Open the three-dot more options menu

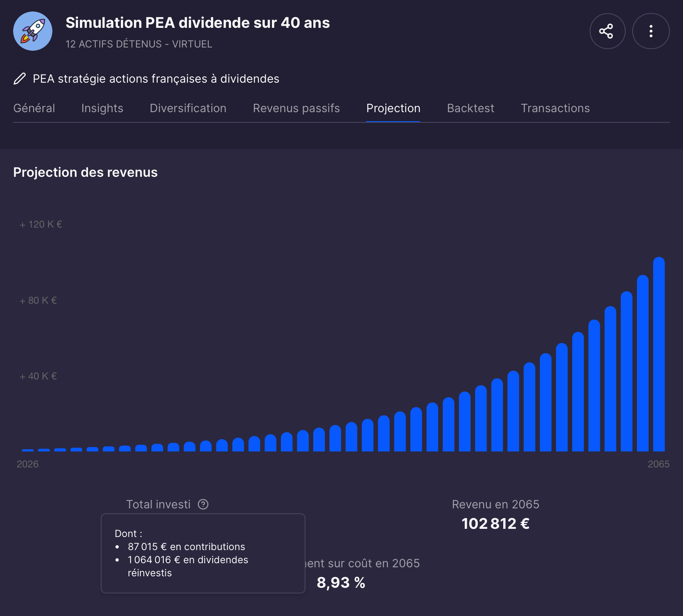(x=650, y=31)
